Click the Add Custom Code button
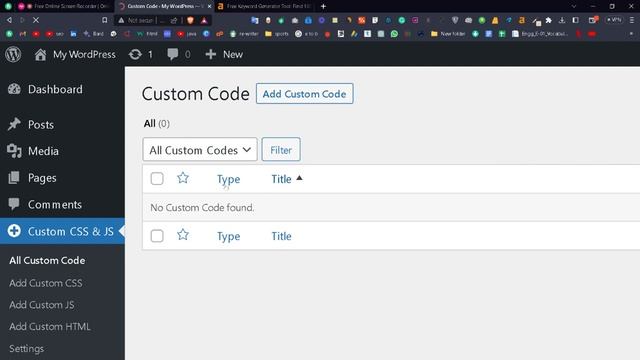Viewport: 640px width, 360px height. (304, 94)
